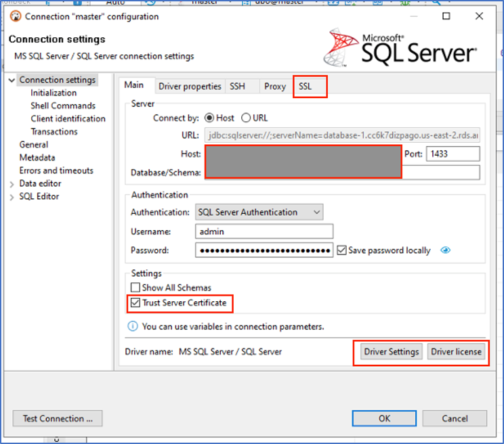Viewport: 504px width, 444px height.
Task: Switch to the SSL tab
Action: click(306, 87)
